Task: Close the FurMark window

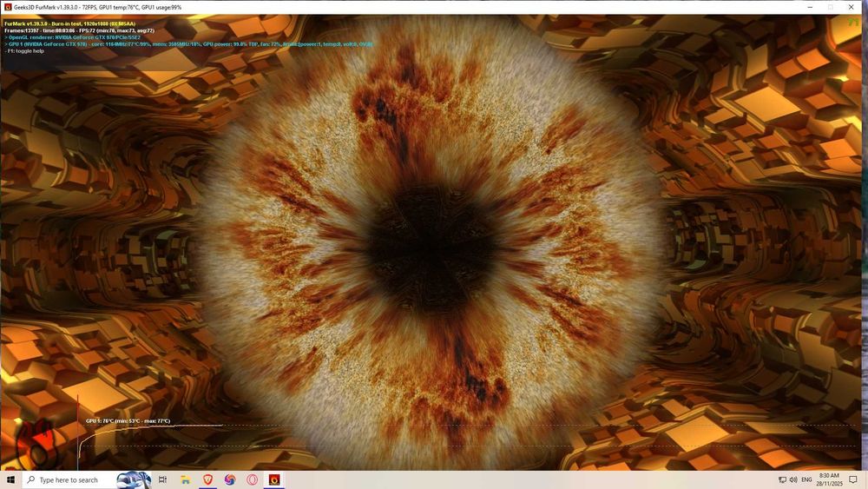Action: click(851, 7)
